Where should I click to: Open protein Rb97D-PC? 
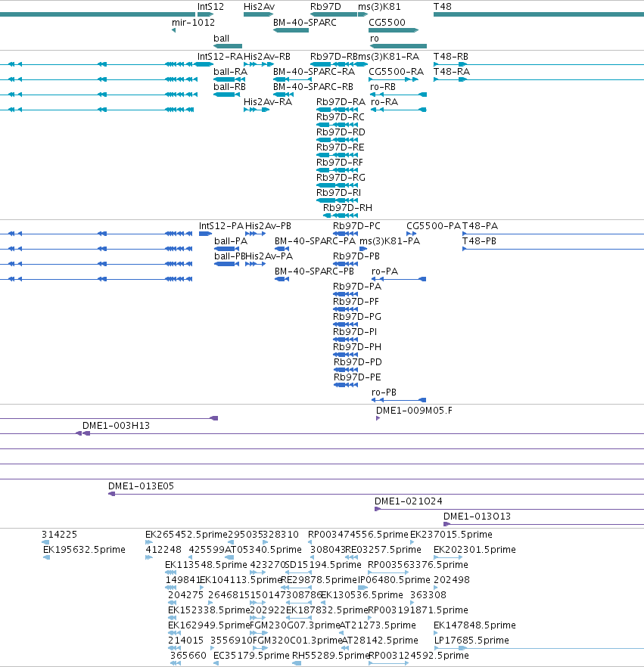click(x=356, y=226)
